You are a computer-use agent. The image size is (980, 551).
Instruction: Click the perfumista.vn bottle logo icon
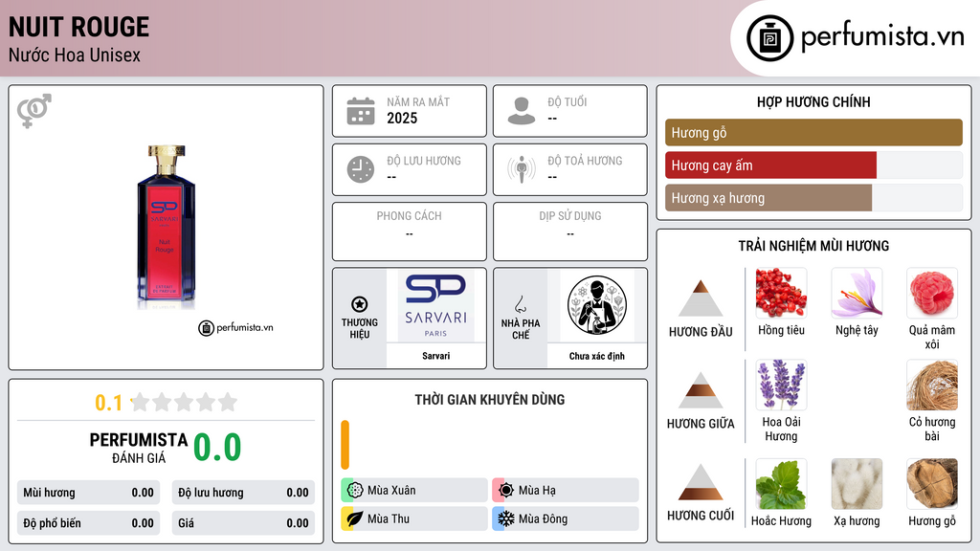769,38
